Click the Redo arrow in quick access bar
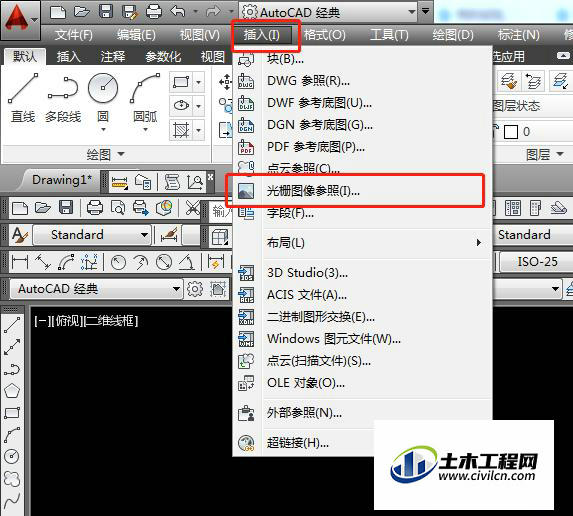573x516 pixels. pos(213,12)
